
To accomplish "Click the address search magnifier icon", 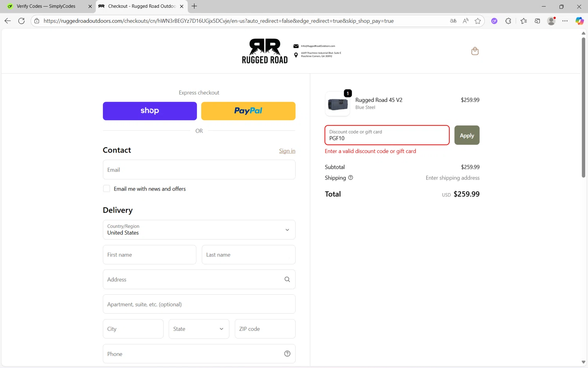I will pyautogui.click(x=287, y=279).
